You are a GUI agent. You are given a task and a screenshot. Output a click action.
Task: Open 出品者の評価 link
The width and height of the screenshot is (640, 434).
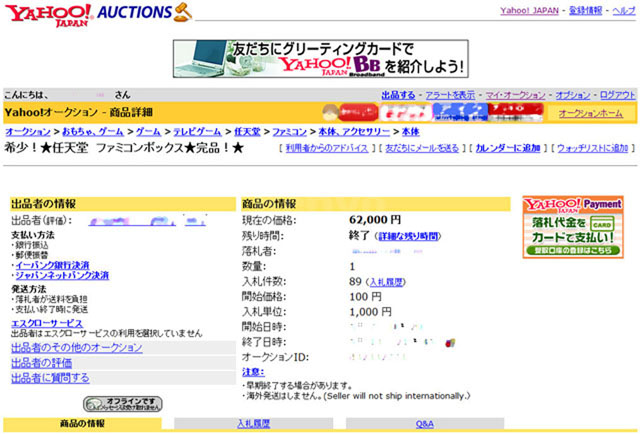pyautogui.click(x=42, y=363)
